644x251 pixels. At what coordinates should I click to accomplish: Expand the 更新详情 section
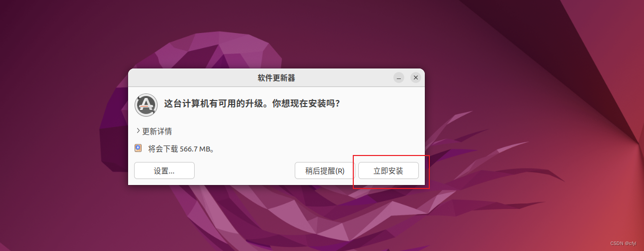tap(154, 131)
